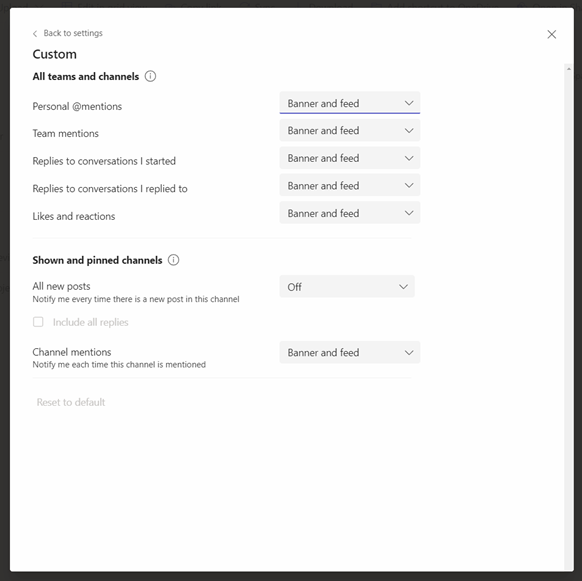Open Replies to conversations I started dropdown
Viewport: 582px width, 581px height.
[350, 158]
